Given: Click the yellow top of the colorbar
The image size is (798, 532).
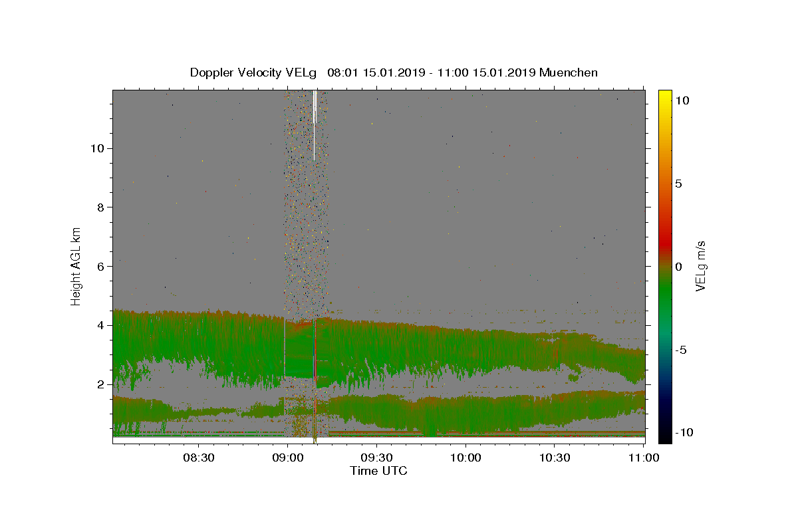Looking at the screenshot, I should [665, 96].
